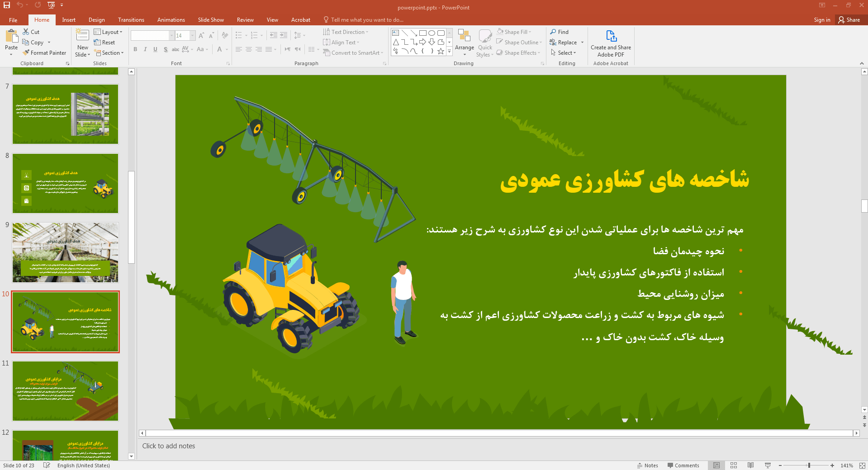
Task: Toggle Italic formatting
Action: 145,49
